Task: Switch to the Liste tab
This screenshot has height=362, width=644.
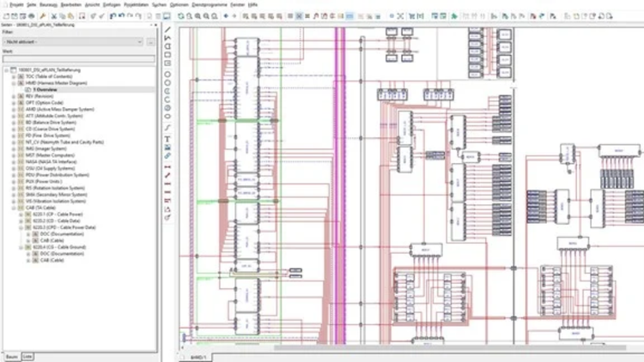Action: pos(27,355)
